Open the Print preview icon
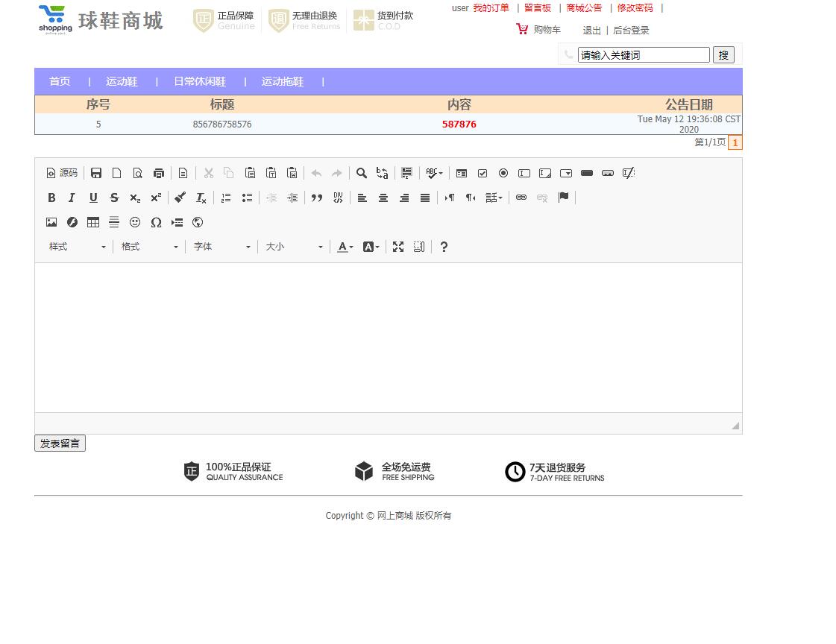The image size is (836, 644). [159, 173]
